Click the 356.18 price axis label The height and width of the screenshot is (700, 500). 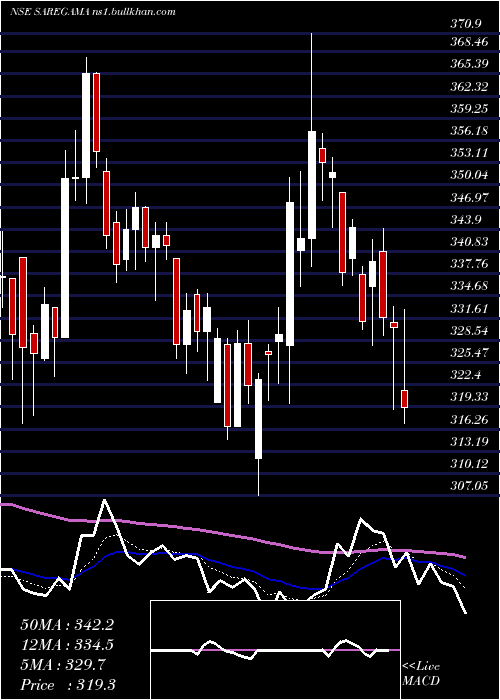(x=470, y=131)
